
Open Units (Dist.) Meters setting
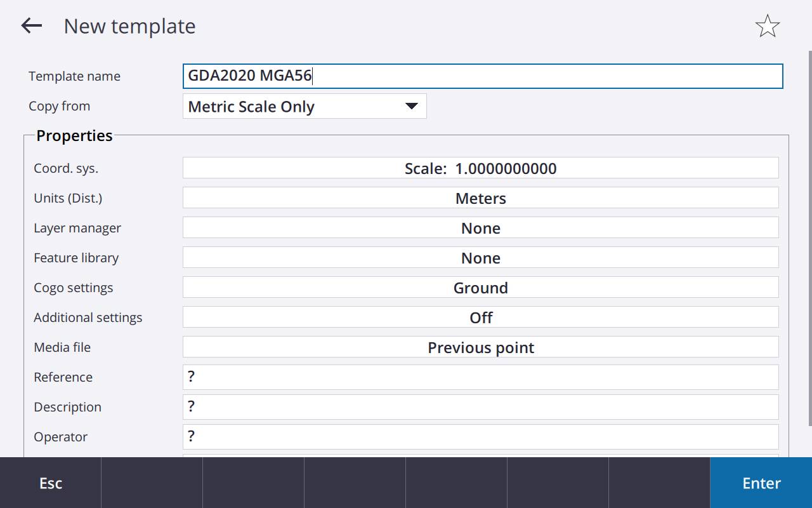pos(480,198)
